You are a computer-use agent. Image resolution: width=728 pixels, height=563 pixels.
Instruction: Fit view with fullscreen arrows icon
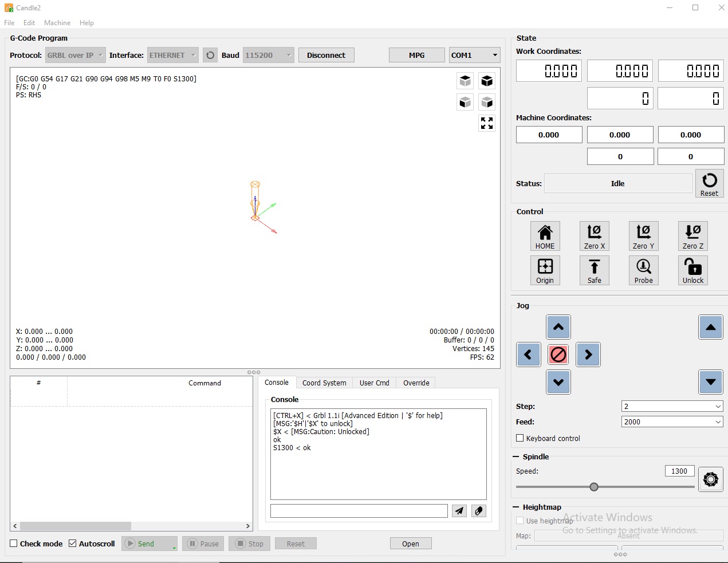point(487,123)
